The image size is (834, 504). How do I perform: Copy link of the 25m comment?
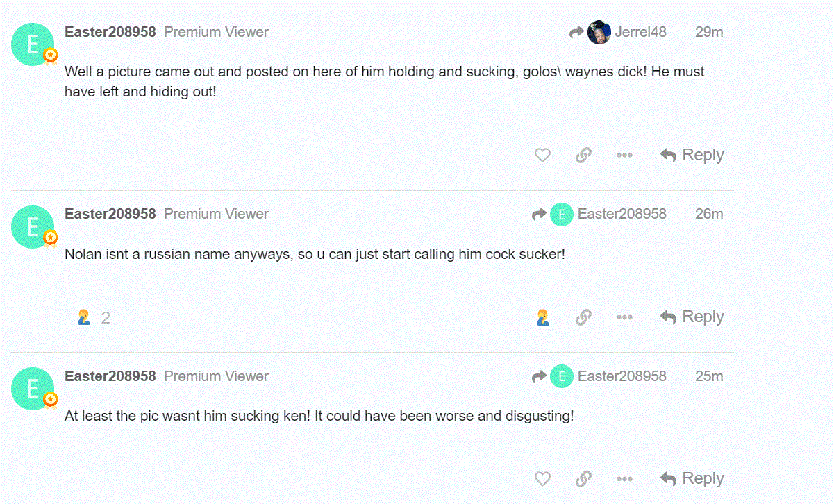tap(583, 479)
